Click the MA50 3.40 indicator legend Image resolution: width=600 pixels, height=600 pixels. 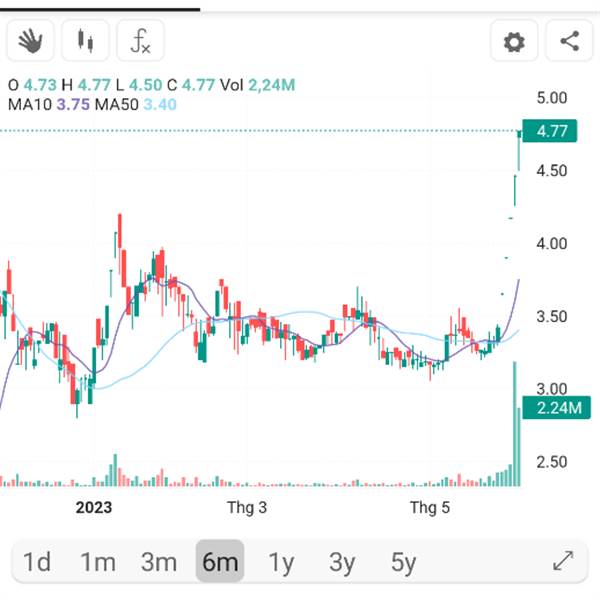point(135,104)
